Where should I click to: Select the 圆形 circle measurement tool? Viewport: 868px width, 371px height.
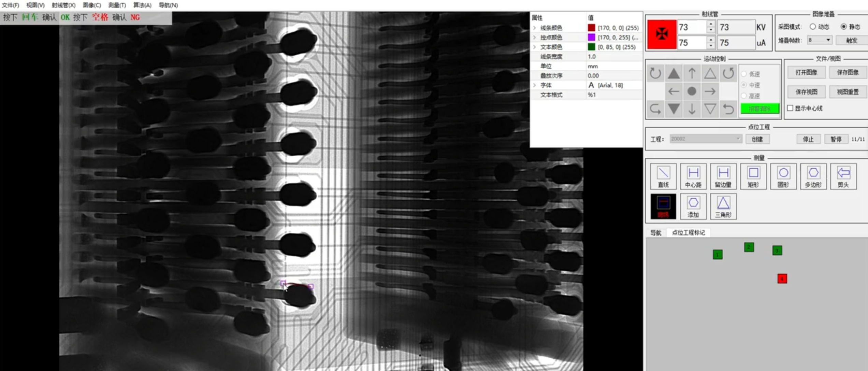tap(783, 176)
